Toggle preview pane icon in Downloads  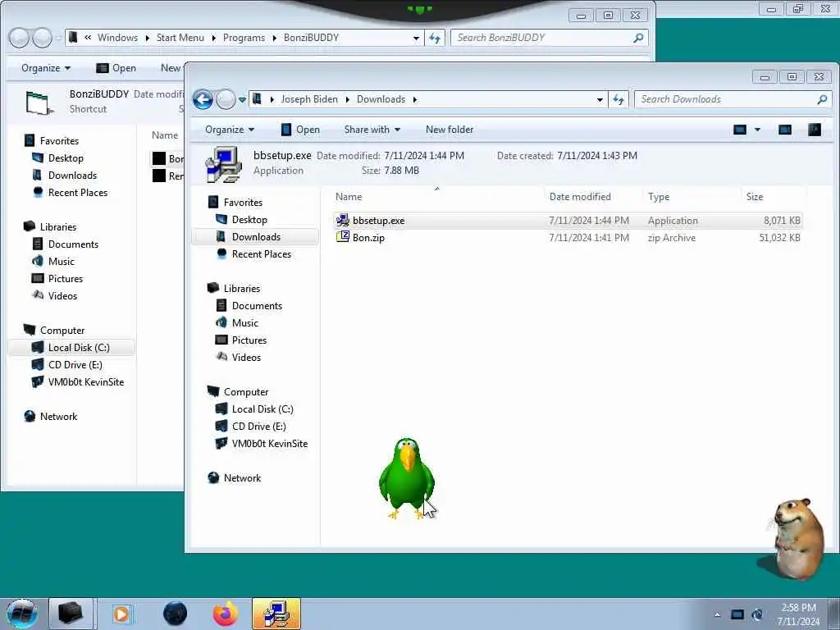[x=785, y=130]
